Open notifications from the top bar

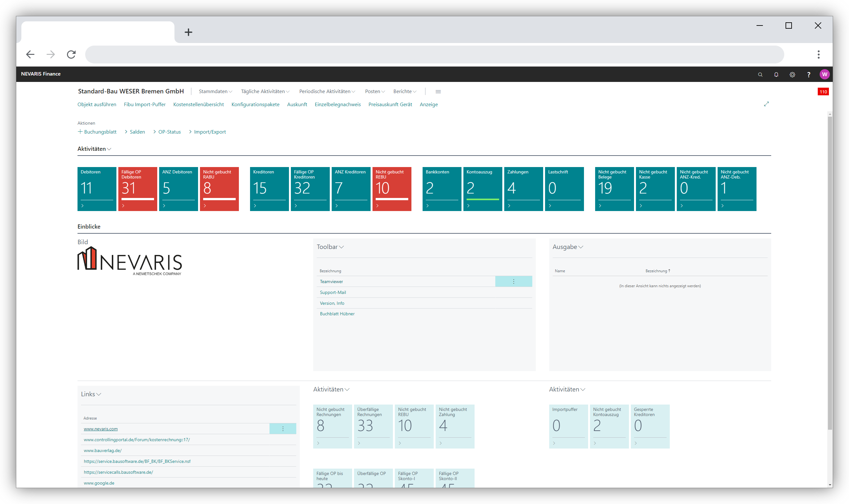click(776, 74)
